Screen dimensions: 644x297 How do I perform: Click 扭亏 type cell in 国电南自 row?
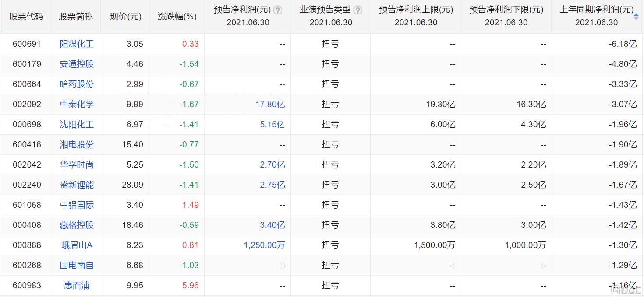(x=330, y=265)
